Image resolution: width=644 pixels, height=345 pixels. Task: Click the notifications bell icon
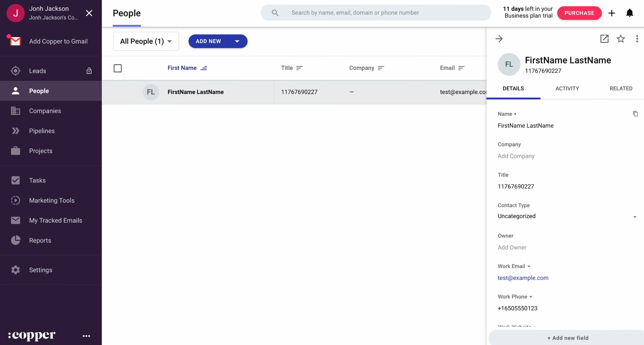click(x=629, y=13)
